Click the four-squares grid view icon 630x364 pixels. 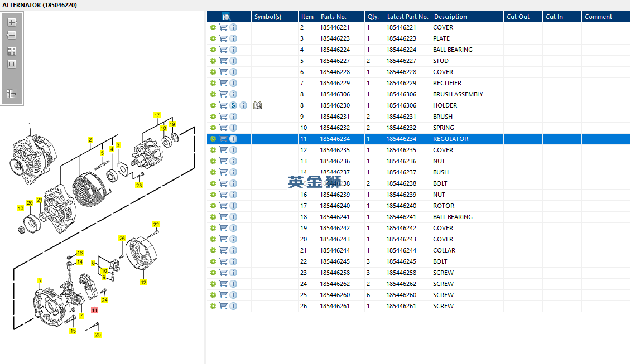12,51
